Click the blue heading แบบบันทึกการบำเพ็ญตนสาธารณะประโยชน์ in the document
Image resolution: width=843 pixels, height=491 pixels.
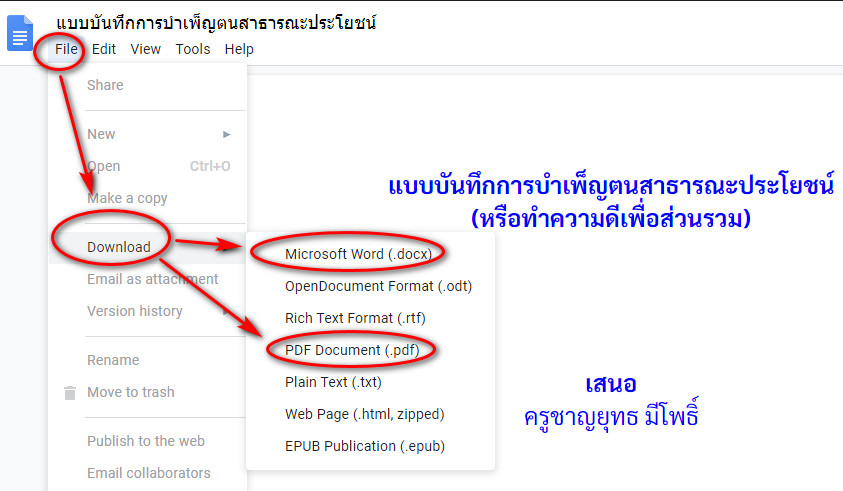[x=611, y=185]
